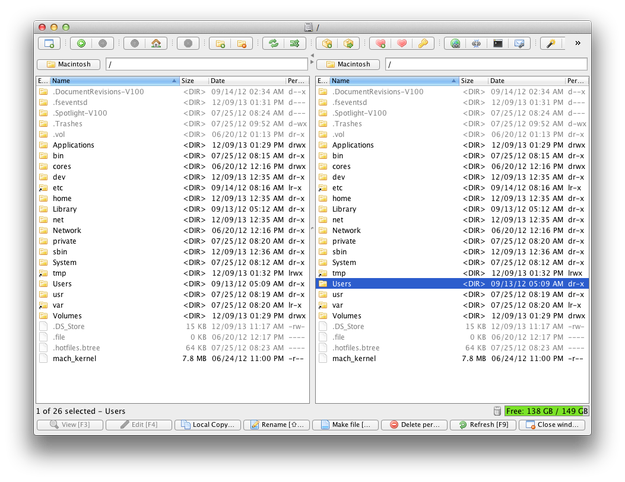Click status text '1 of 26 selected'
Image resolution: width=625 pixels, height=482 pixels.
(66, 411)
